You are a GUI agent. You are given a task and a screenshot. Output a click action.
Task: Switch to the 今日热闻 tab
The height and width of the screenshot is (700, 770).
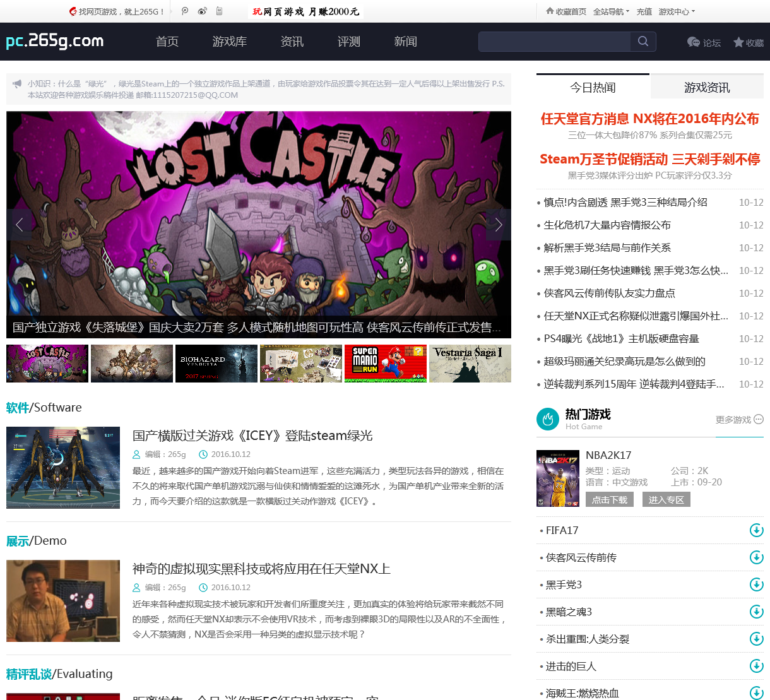(593, 86)
